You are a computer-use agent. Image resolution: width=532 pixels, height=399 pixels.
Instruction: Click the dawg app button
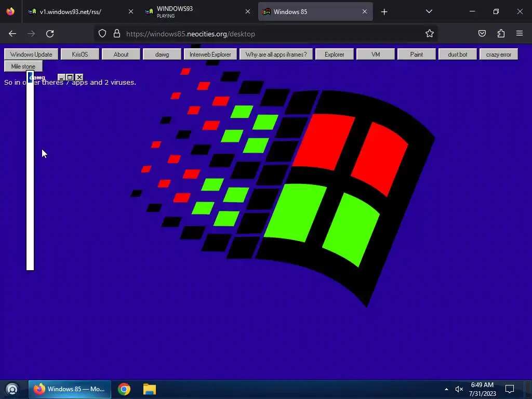tap(162, 54)
